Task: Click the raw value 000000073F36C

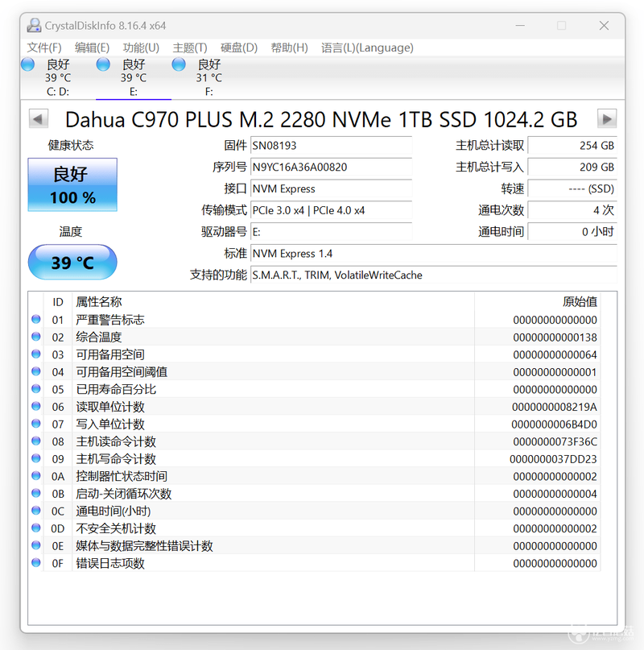Action: tap(555, 442)
